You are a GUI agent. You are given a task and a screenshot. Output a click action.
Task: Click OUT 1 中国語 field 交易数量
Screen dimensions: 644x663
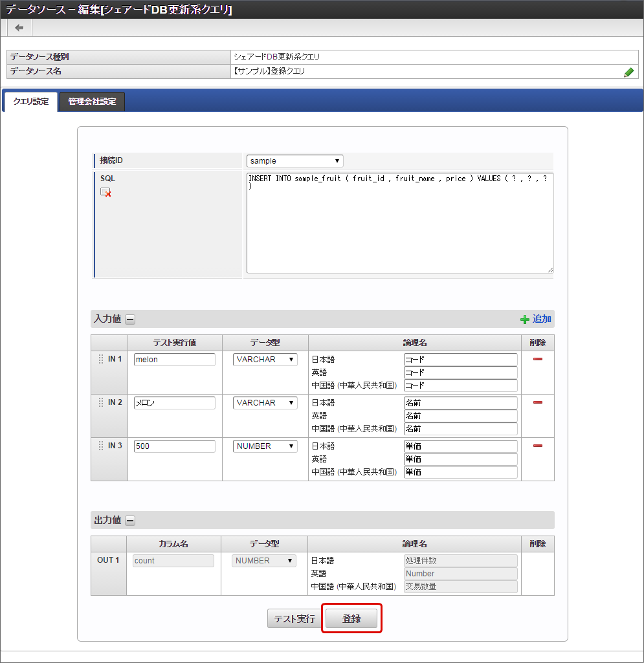(x=461, y=587)
